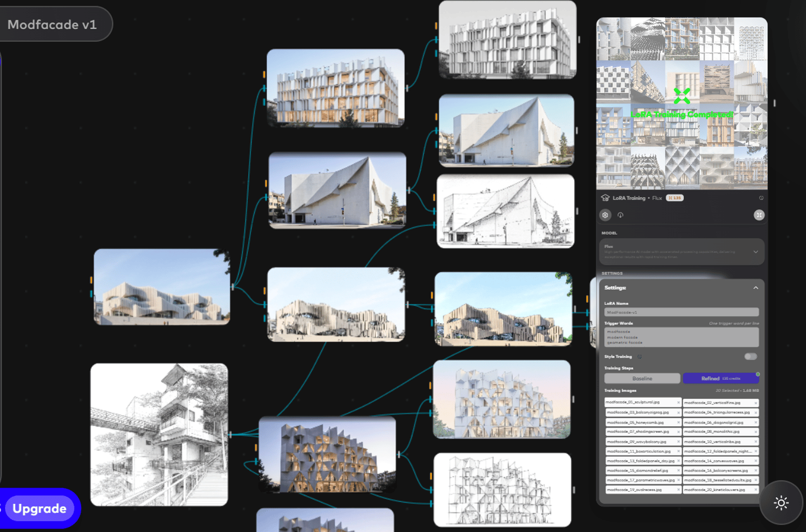
Task: Select the pencil sketch building thumbnail
Action: [x=159, y=435]
